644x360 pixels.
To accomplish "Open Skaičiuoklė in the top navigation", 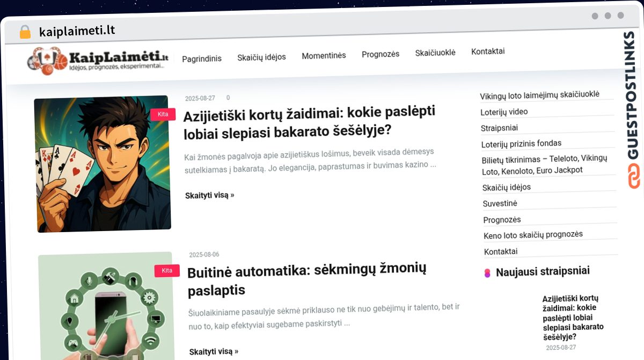I will (x=435, y=53).
